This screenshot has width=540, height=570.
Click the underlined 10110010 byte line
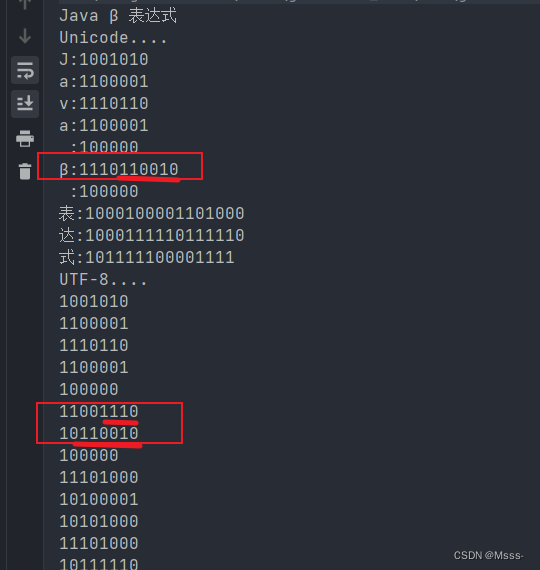pos(99,434)
